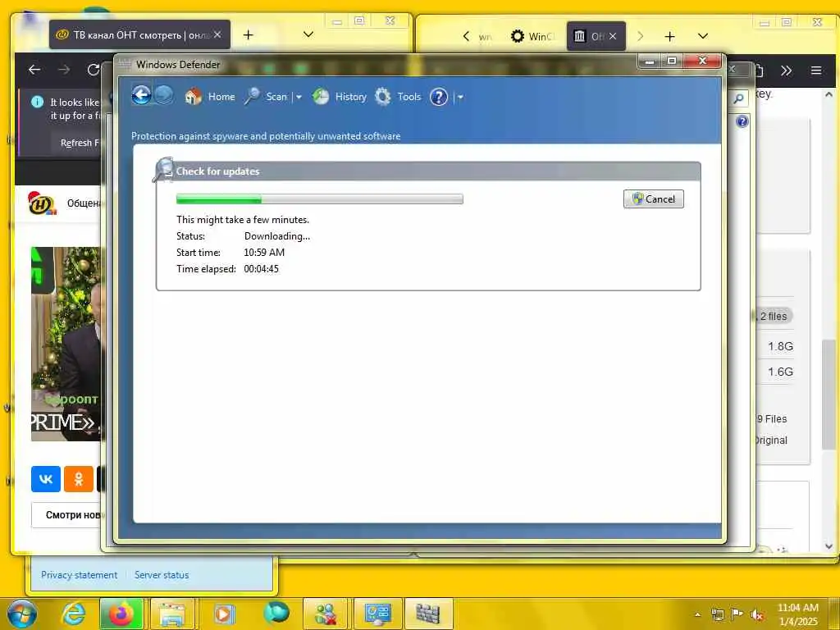Open the Windows Start menu

click(x=22, y=614)
